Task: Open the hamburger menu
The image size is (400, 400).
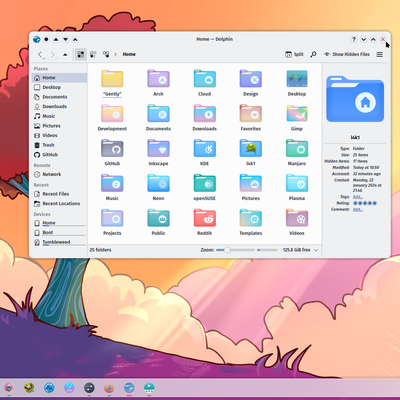Action: pos(380,54)
